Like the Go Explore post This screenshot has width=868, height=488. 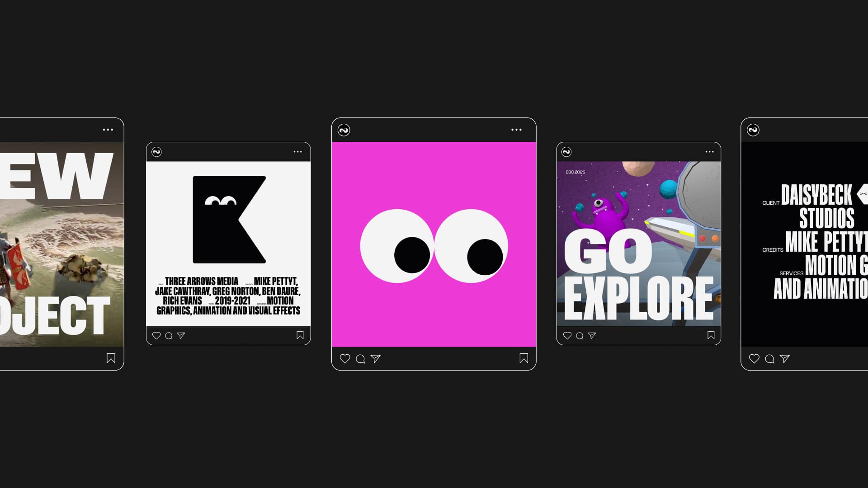click(x=567, y=336)
